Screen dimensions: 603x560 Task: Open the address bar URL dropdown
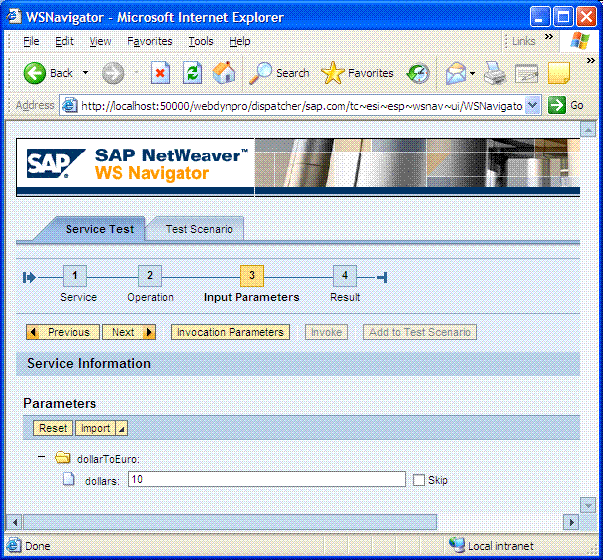[x=532, y=105]
